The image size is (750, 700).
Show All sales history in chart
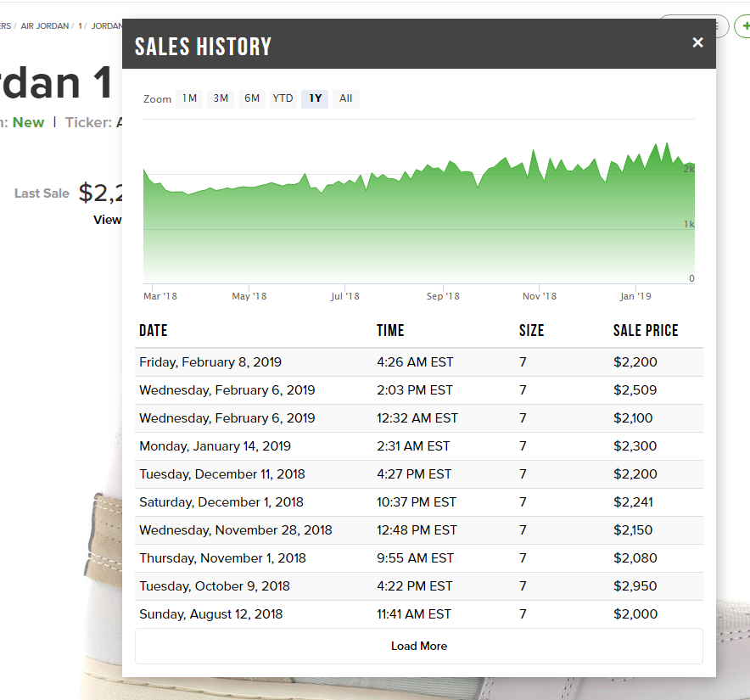[345, 98]
